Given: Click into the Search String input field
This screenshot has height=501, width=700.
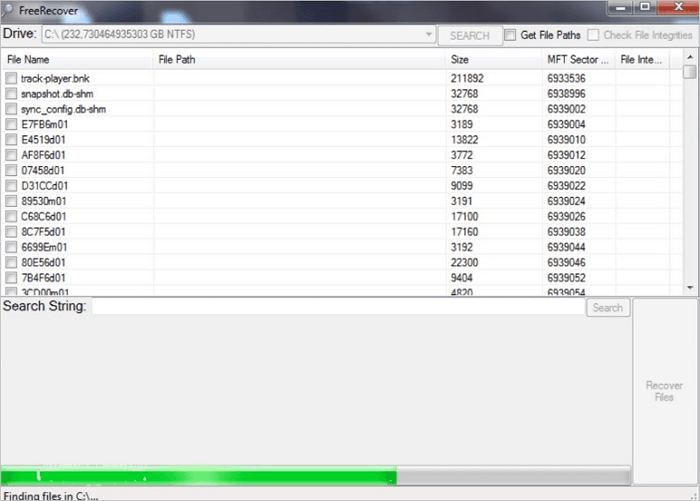Looking at the screenshot, I should (338, 307).
